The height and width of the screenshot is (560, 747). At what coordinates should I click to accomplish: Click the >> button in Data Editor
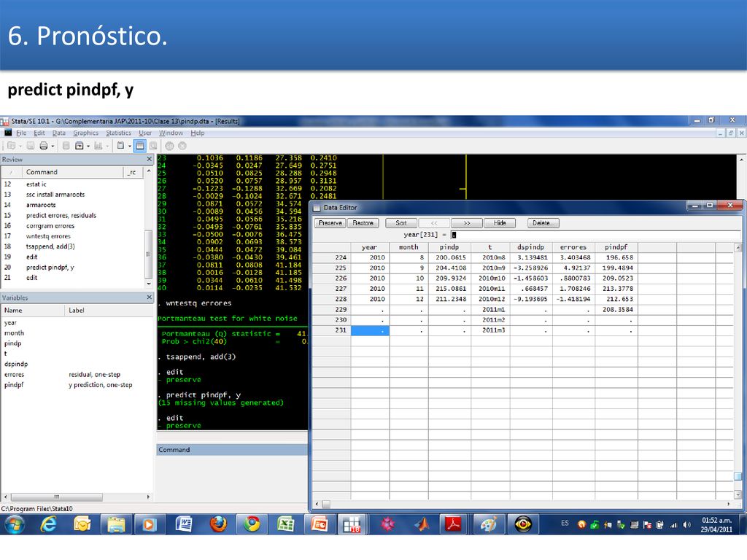tap(467, 223)
